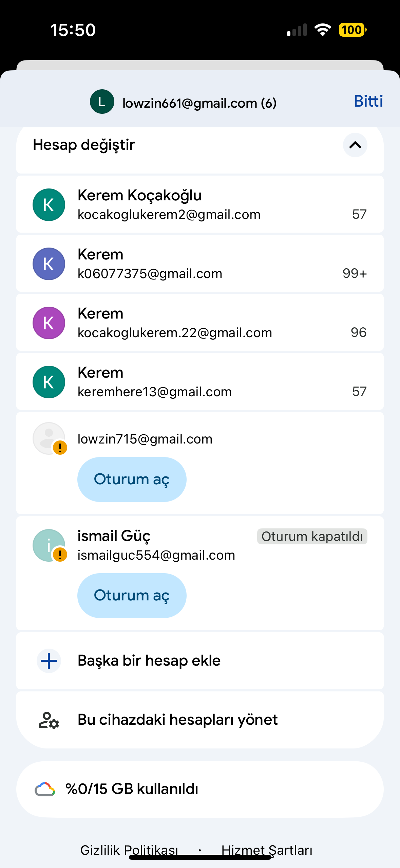Tap the plus icon to add account
Screen dimensions: 400x868
click(49, 661)
